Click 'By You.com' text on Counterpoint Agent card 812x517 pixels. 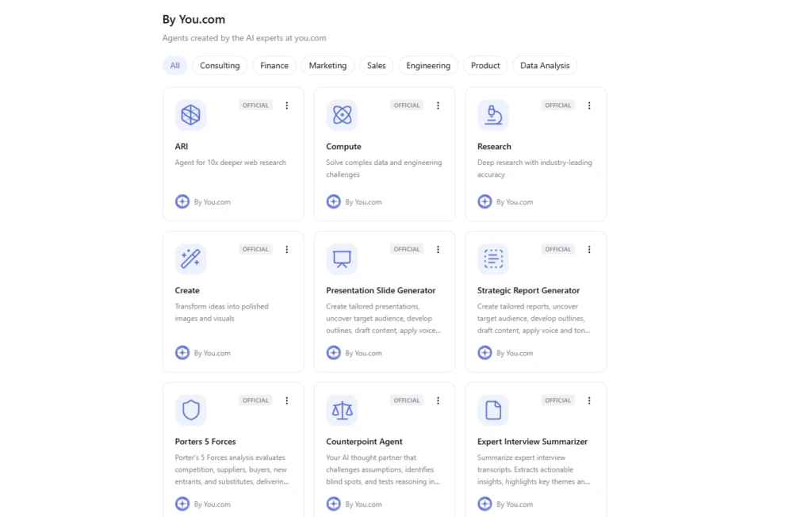363,504
